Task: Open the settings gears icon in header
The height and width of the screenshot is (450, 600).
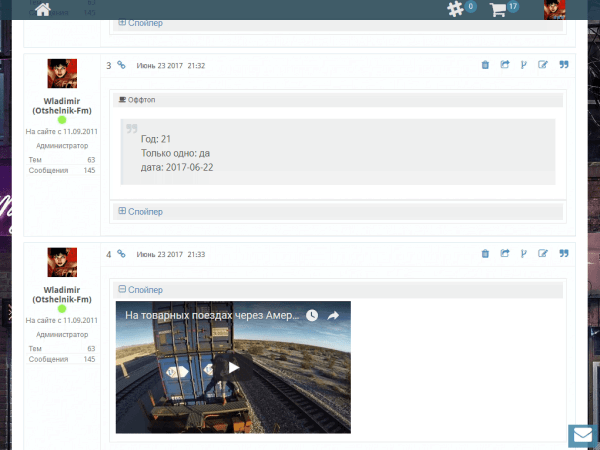Action: point(456,9)
